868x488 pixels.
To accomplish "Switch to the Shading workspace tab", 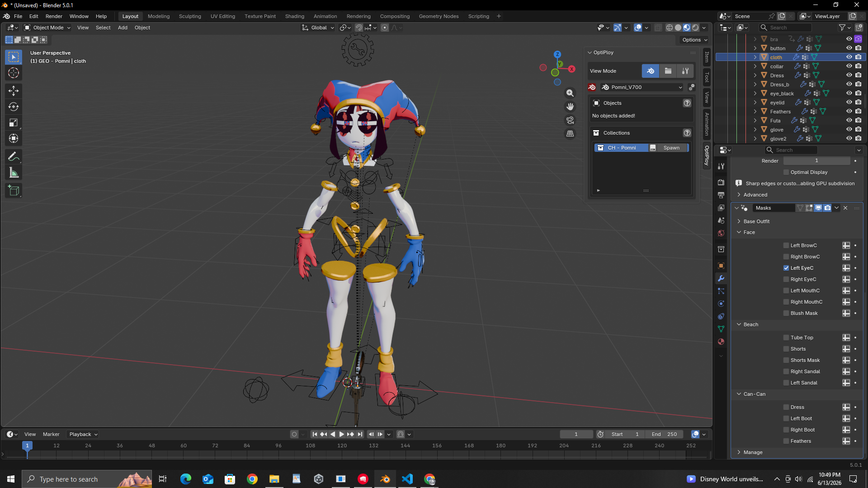I will 295,16.
